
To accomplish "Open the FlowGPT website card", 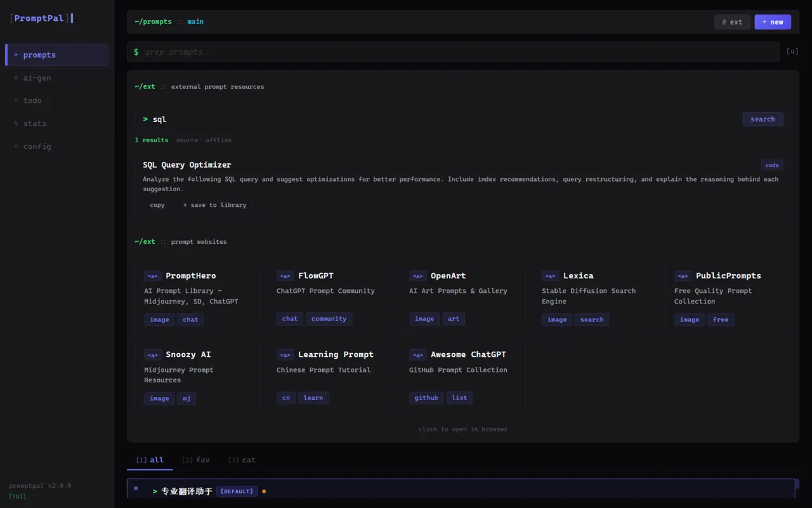I will 331,297.
